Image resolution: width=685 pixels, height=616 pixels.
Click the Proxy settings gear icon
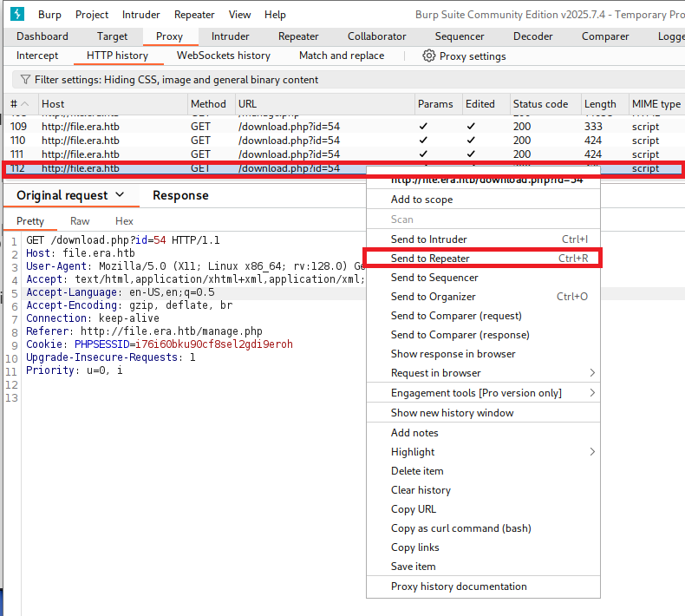pos(428,56)
